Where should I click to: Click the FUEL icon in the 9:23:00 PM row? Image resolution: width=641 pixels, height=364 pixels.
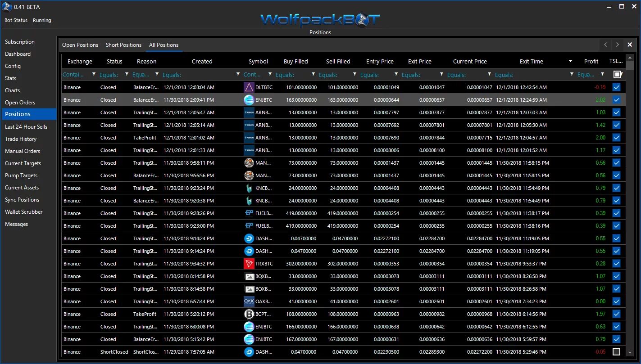point(249,226)
